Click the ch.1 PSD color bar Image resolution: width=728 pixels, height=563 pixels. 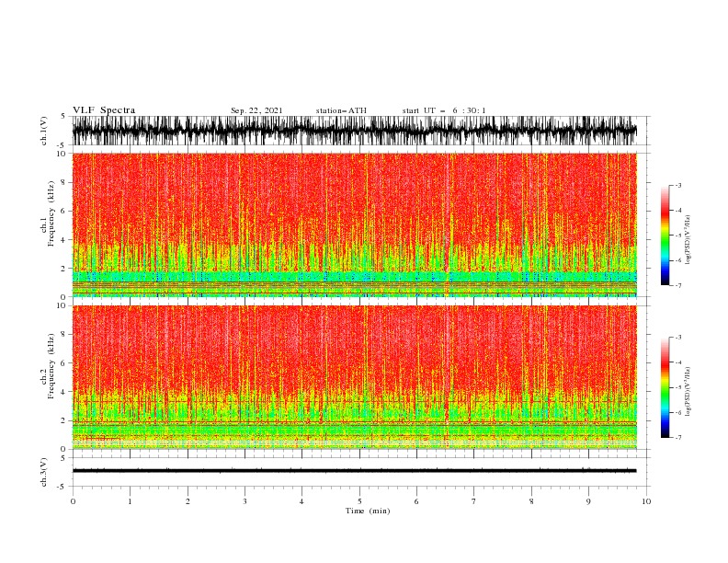[665, 236]
